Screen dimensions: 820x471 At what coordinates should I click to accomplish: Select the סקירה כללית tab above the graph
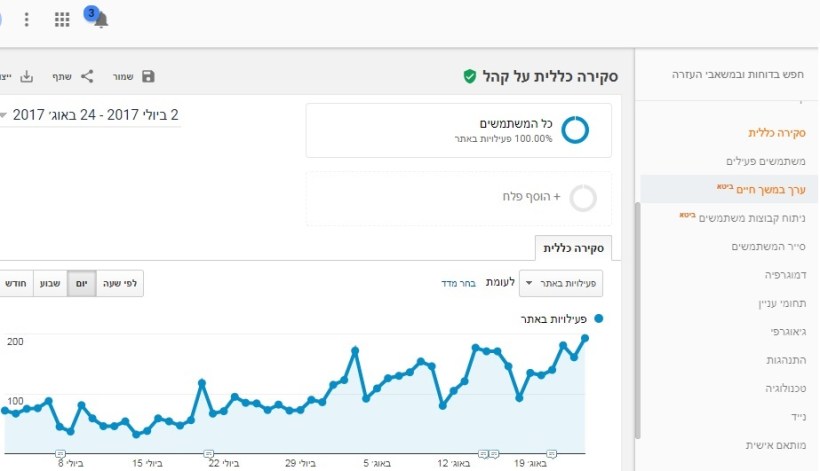tap(573, 248)
